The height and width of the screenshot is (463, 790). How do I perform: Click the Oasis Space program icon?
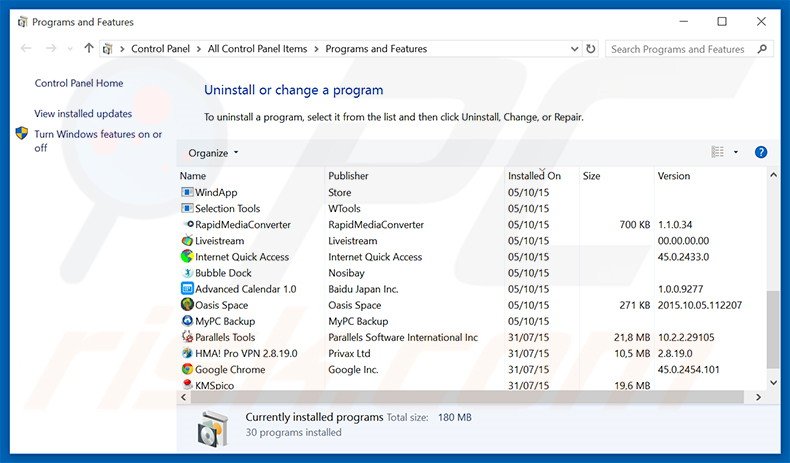pos(187,305)
